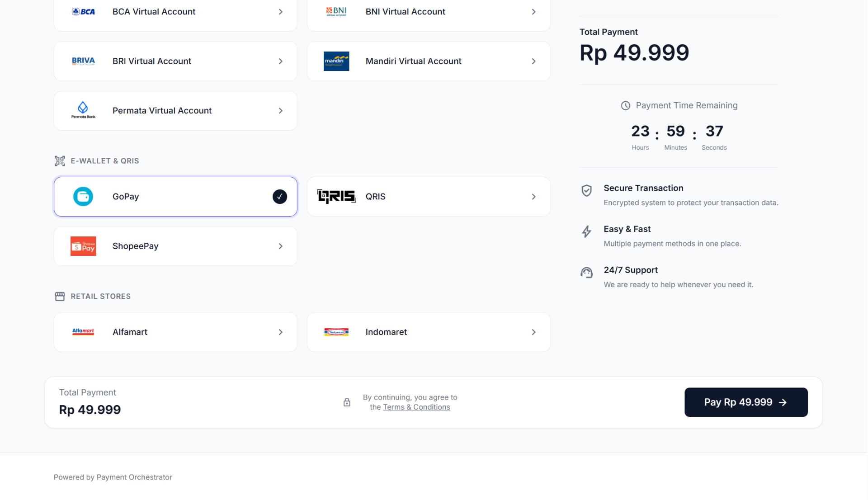Click Powered by Payment Orchestrator footer text
The height and width of the screenshot is (500, 868).
coord(113,477)
